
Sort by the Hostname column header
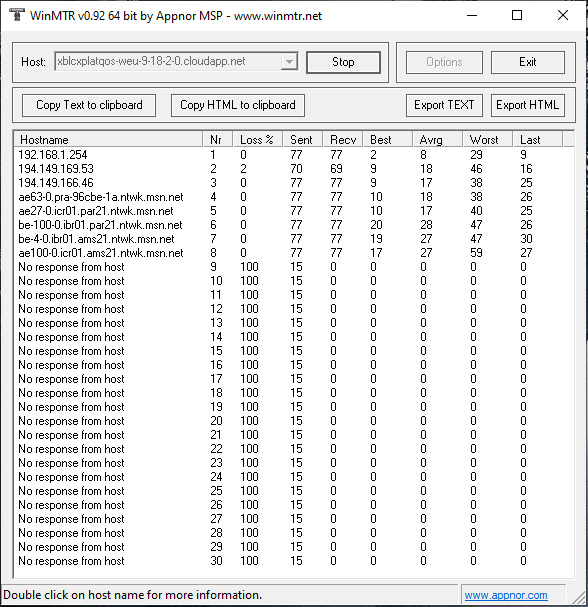(108, 140)
